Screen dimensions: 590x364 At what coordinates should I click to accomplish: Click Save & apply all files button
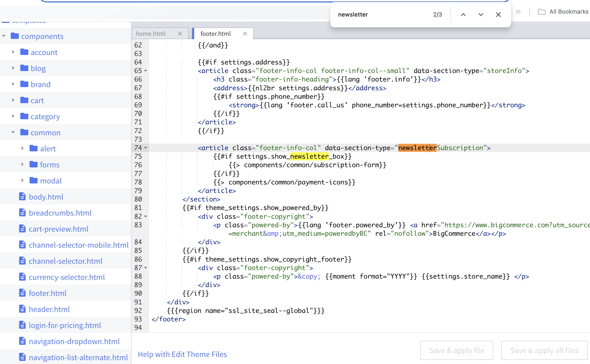click(544, 350)
